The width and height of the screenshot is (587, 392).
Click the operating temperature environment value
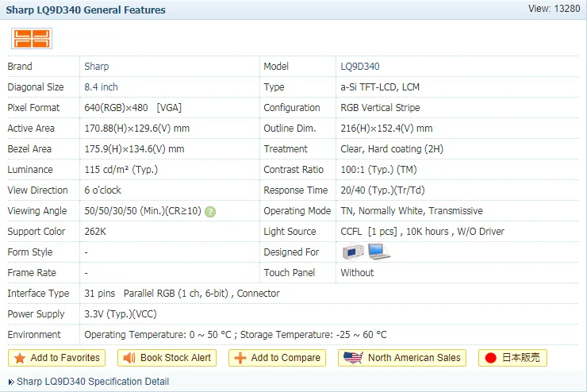pyautogui.click(x=236, y=334)
